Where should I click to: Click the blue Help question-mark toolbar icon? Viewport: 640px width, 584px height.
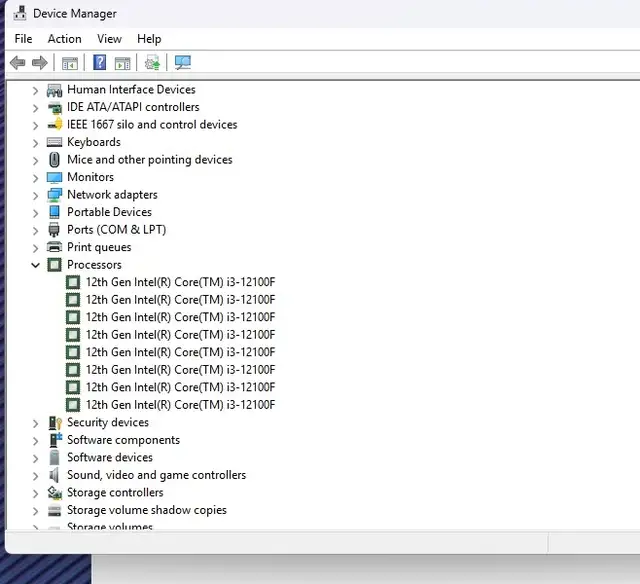click(x=99, y=63)
